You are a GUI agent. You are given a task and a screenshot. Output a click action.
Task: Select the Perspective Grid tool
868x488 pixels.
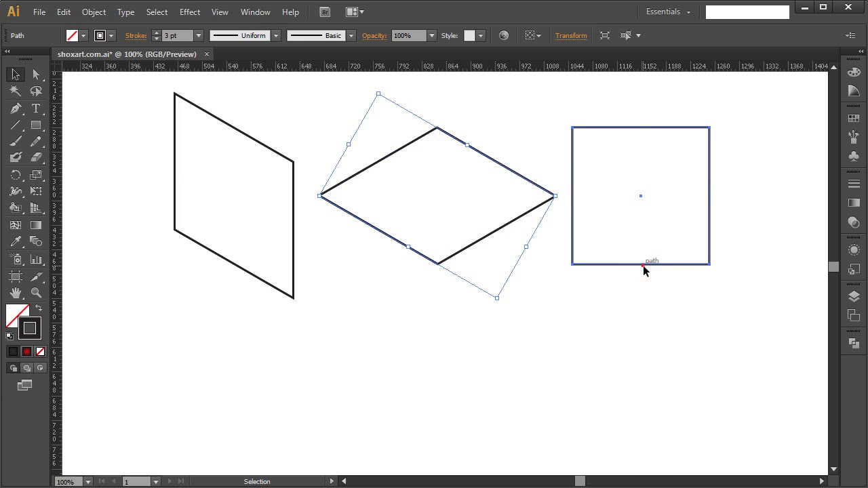point(36,208)
